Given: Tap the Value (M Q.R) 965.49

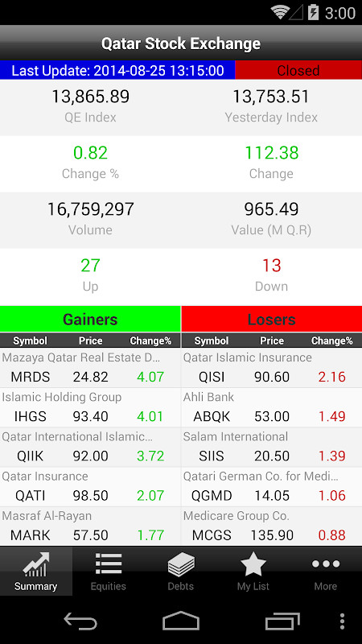Looking at the screenshot, I should tap(271, 209).
